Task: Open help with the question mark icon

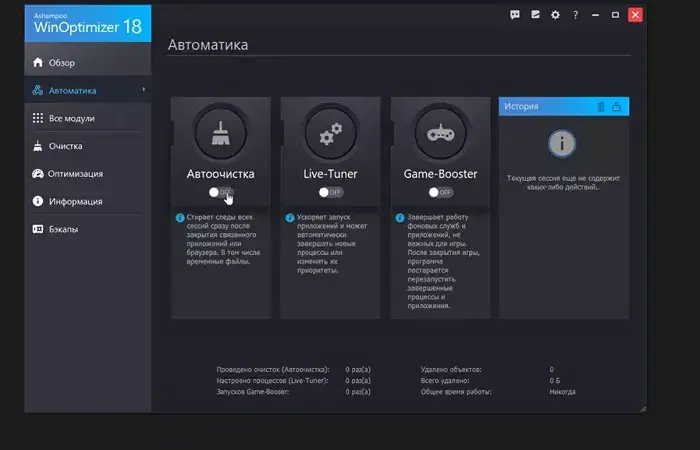Action: coord(575,15)
